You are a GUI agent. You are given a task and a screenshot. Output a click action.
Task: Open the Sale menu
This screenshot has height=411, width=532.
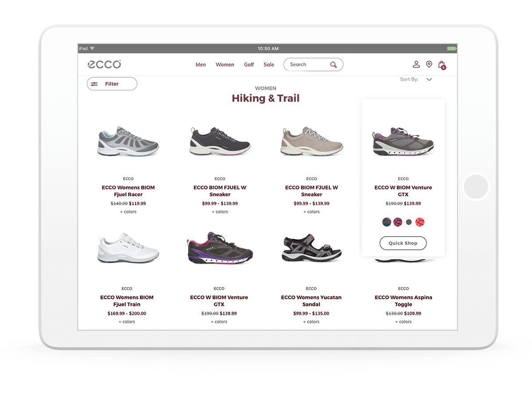tap(269, 65)
